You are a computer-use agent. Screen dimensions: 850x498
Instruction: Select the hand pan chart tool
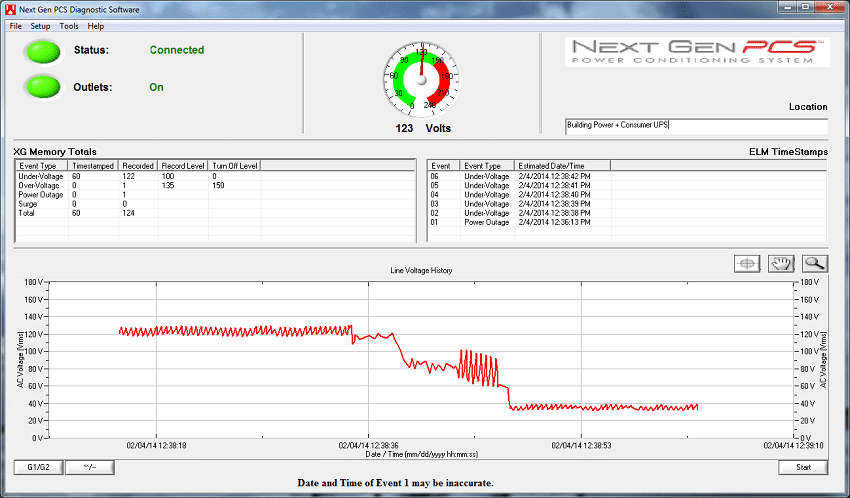[x=781, y=263]
